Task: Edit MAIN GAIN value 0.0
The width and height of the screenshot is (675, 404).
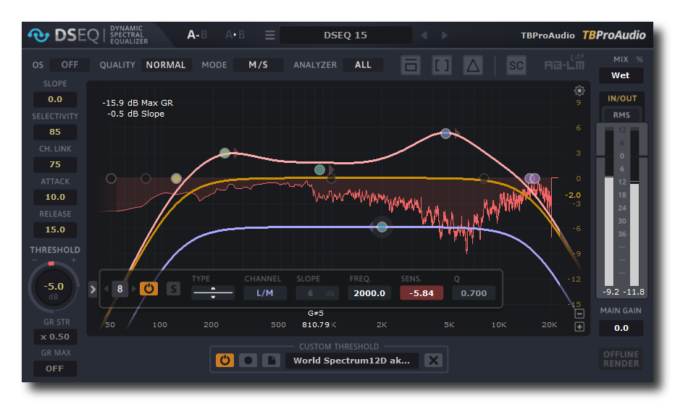Action: click(621, 328)
